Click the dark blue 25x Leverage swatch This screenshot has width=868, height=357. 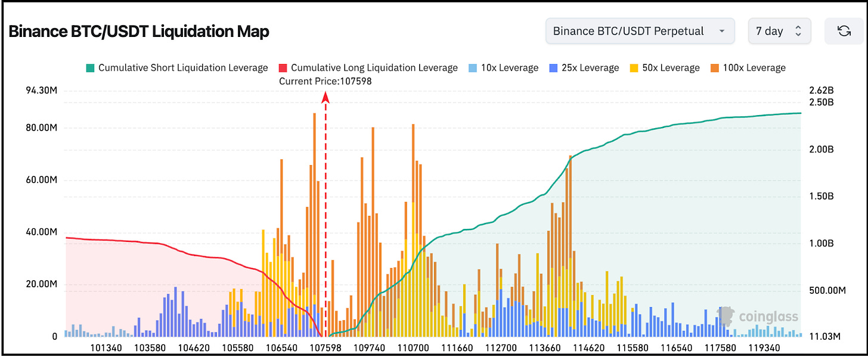tap(553, 68)
